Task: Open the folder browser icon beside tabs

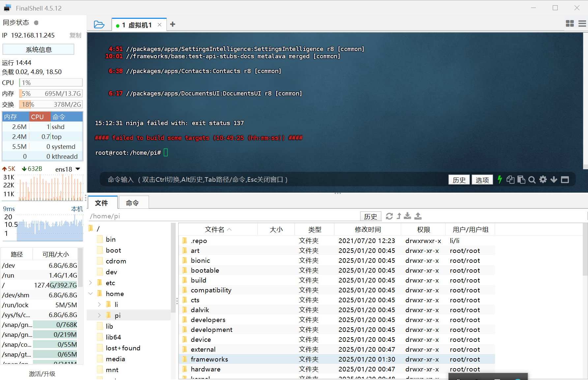Action: (x=99, y=24)
